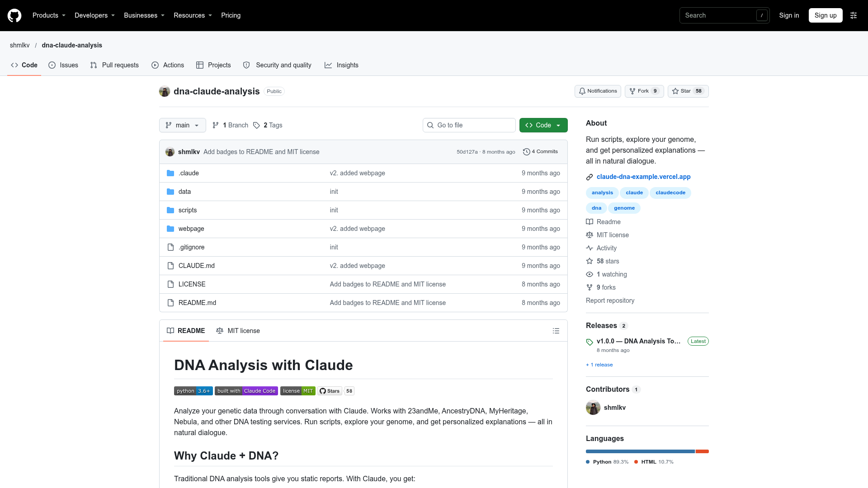Click the webpage folder icon
The image size is (868, 488).
point(170,229)
